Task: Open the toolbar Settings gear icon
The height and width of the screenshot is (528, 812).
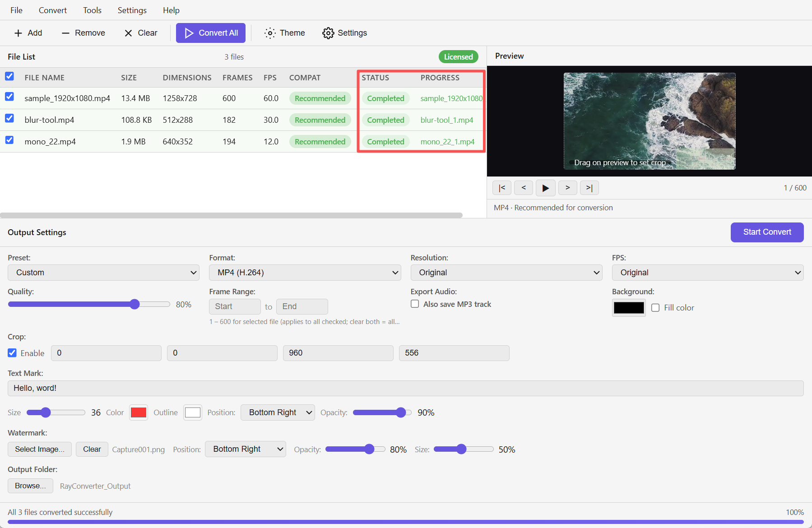Action: coord(328,33)
